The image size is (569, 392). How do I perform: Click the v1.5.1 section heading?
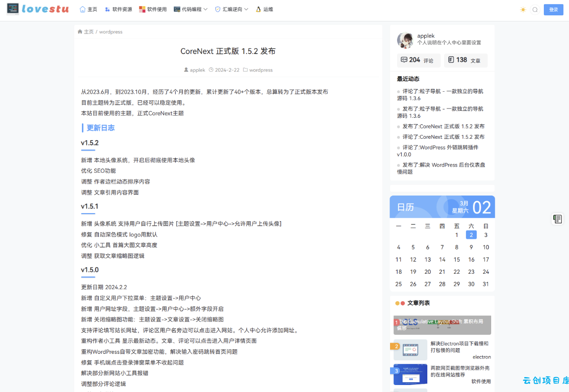pyautogui.click(x=90, y=206)
